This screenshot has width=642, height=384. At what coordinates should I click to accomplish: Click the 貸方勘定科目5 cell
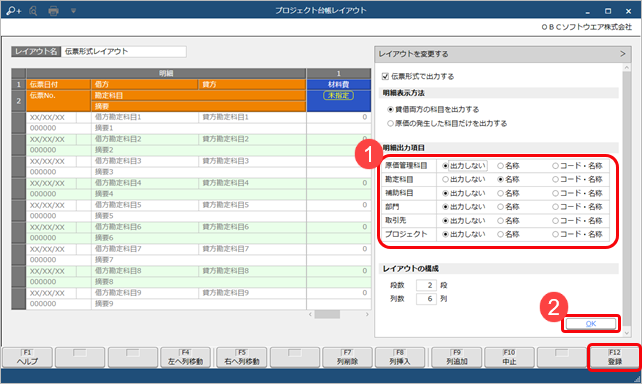click(x=252, y=205)
